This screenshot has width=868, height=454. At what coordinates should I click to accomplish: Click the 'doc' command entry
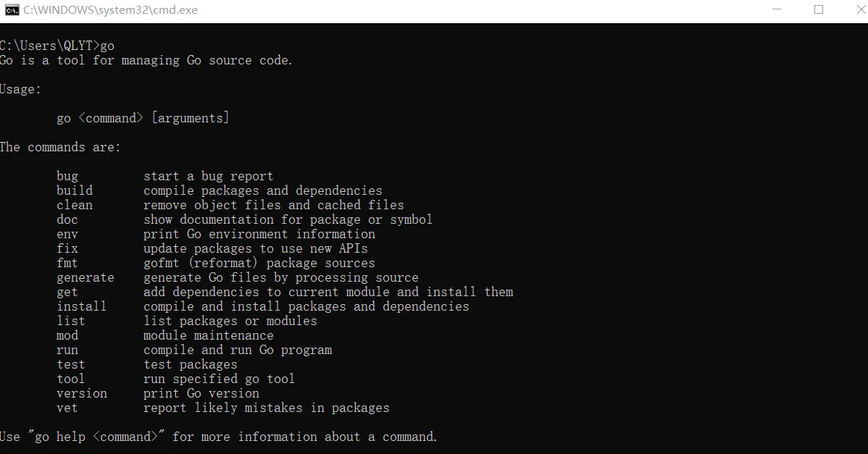(x=67, y=219)
